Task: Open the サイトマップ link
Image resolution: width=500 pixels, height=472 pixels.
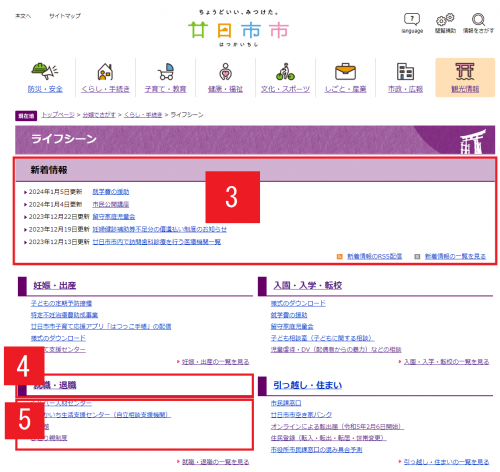Action: tap(65, 16)
